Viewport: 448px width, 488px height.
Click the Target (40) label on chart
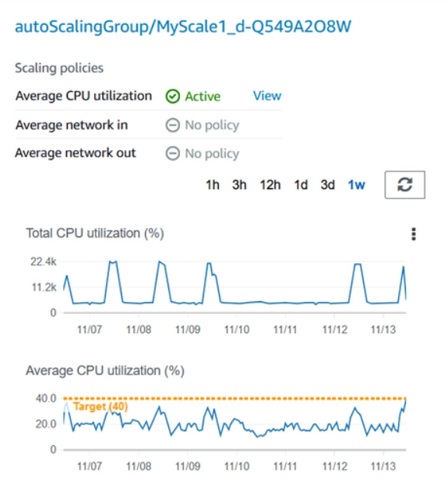point(101,407)
